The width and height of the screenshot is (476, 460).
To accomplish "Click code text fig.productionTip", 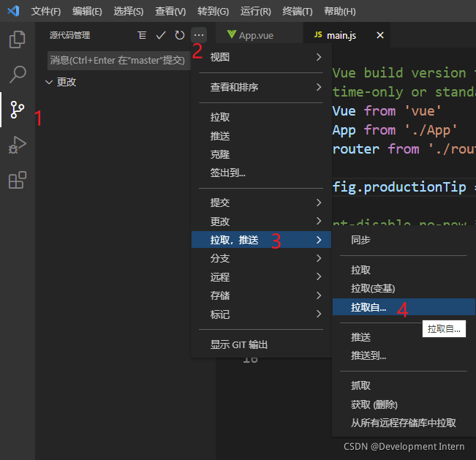I will click(x=399, y=187).
